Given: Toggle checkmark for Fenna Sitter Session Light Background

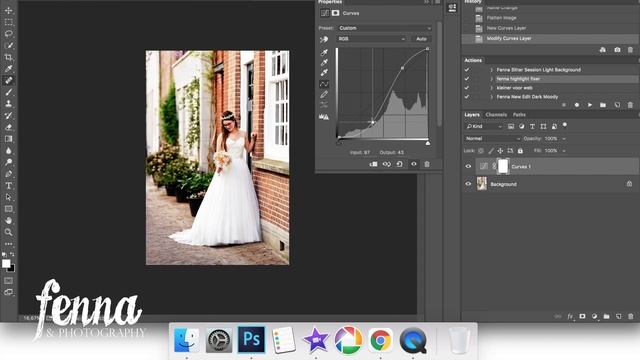Looking at the screenshot, I should [467, 70].
